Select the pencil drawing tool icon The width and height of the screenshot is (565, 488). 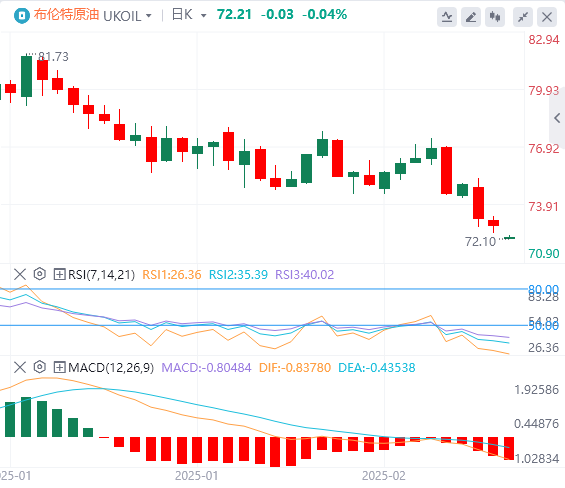coord(471,17)
